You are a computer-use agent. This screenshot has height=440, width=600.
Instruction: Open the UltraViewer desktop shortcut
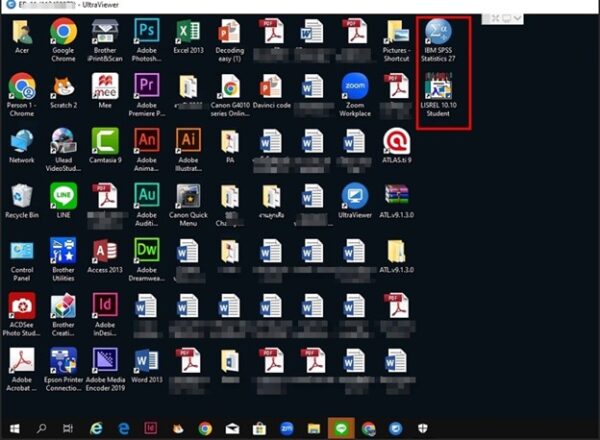coord(354,195)
